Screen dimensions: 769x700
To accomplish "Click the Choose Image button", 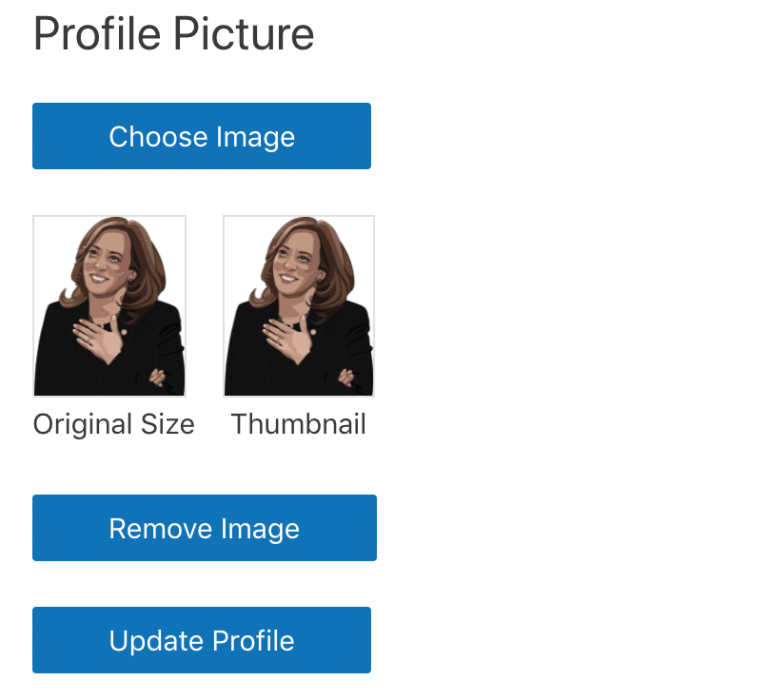I will (x=202, y=136).
